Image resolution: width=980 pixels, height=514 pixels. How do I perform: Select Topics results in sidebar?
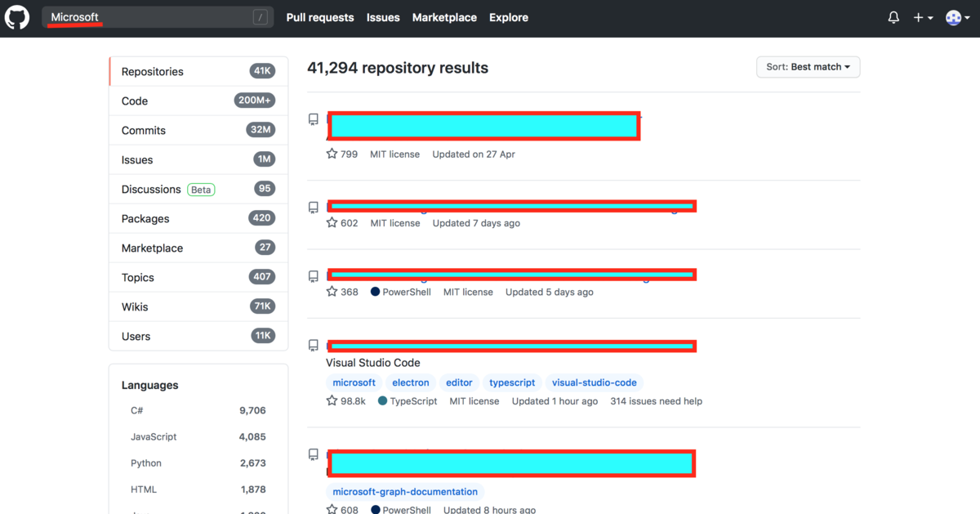pos(198,277)
